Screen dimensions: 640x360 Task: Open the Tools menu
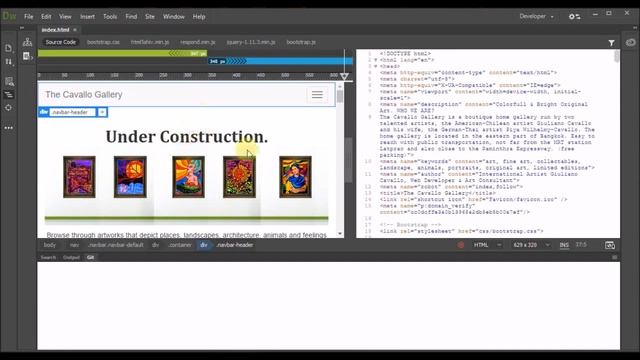pos(110,17)
